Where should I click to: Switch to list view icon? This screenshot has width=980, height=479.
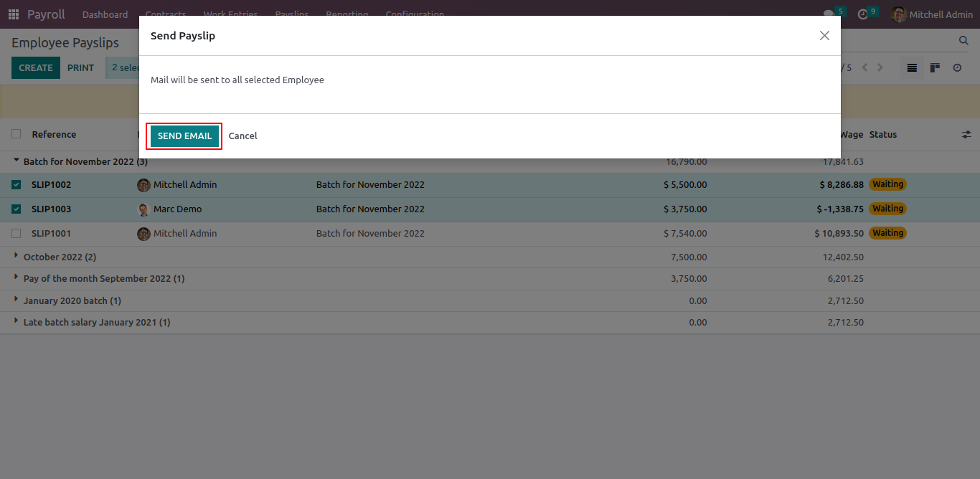point(912,67)
